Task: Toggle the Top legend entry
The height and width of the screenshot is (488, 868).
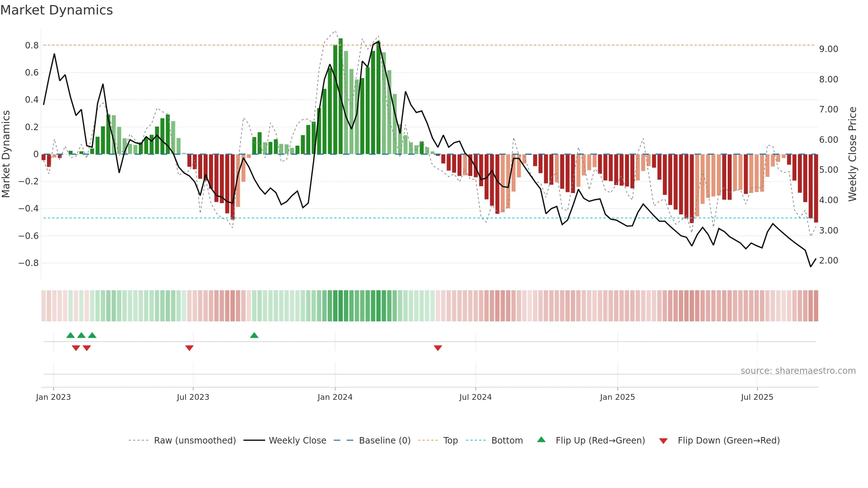Action: point(438,440)
